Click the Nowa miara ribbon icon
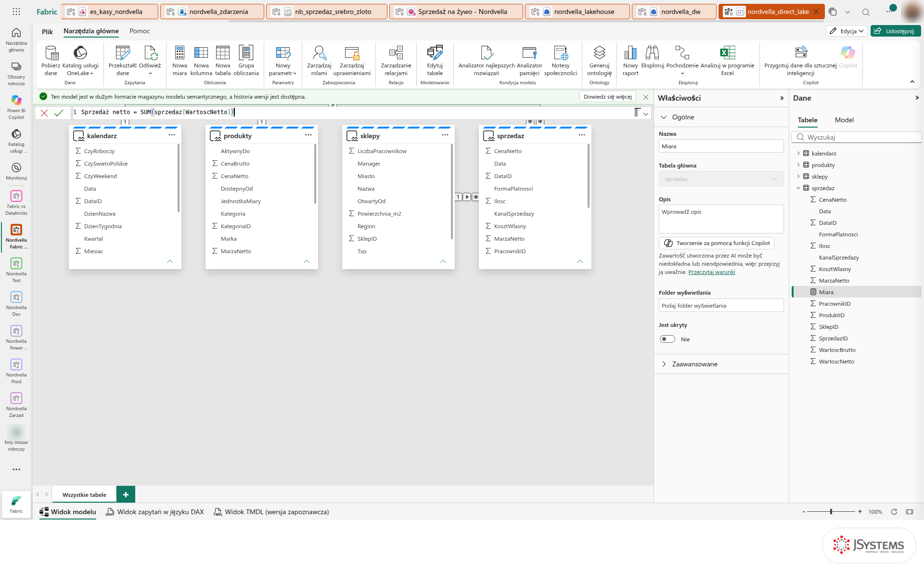Viewport: 924px width, 571px height. (x=180, y=61)
